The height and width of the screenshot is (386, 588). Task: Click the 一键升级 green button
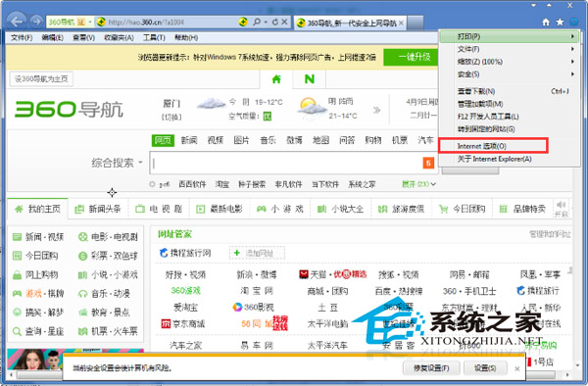[x=411, y=58]
